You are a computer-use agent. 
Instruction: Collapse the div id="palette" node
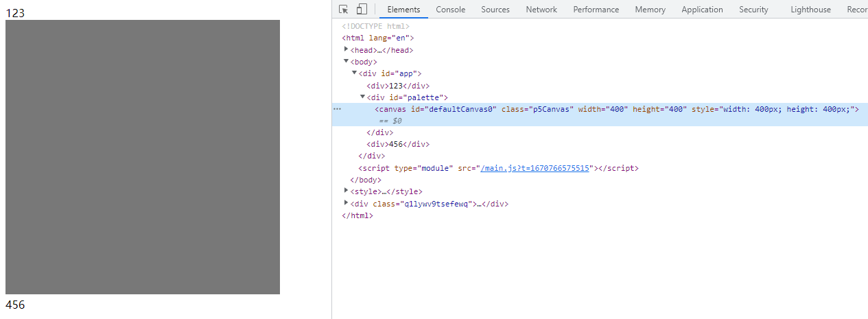tap(363, 97)
